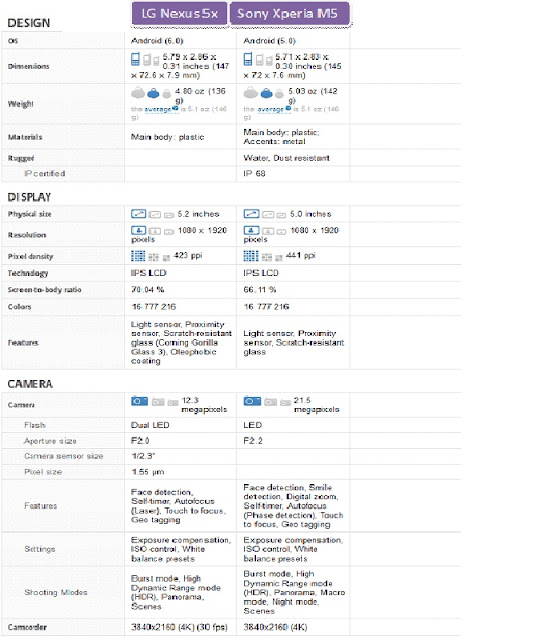
Task: Click the pixel density grid icon beside 441 ppi
Action: (251, 256)
